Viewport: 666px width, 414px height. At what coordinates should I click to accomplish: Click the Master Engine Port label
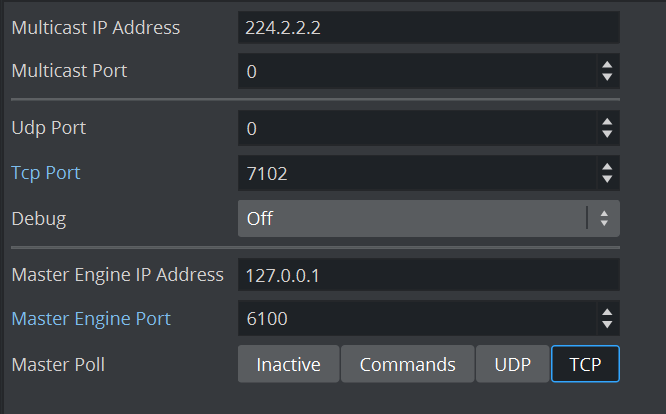91,318
